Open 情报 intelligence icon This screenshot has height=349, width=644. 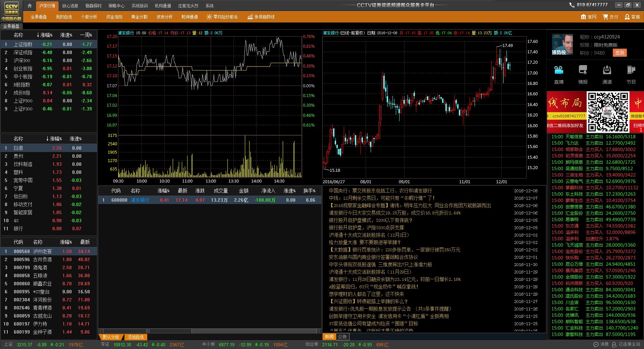pyautogui.click(x=583, y=70)
